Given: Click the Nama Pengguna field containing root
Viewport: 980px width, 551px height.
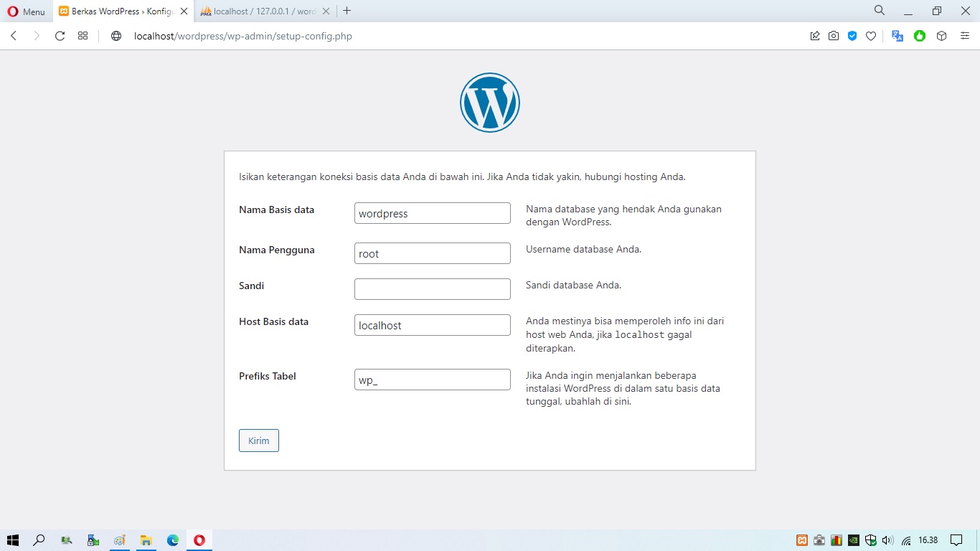Looking at the screenshot, I should (x=433, y=253).
